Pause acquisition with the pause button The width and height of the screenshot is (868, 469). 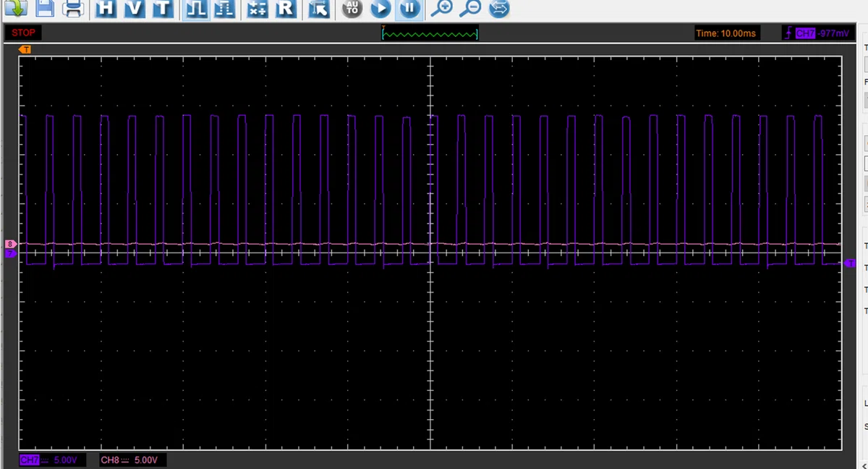point(409,9)
